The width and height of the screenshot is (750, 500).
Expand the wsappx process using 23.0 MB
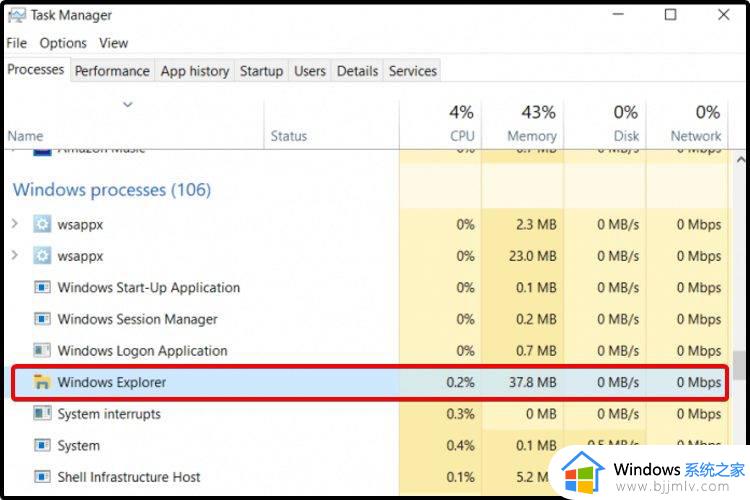15,255
